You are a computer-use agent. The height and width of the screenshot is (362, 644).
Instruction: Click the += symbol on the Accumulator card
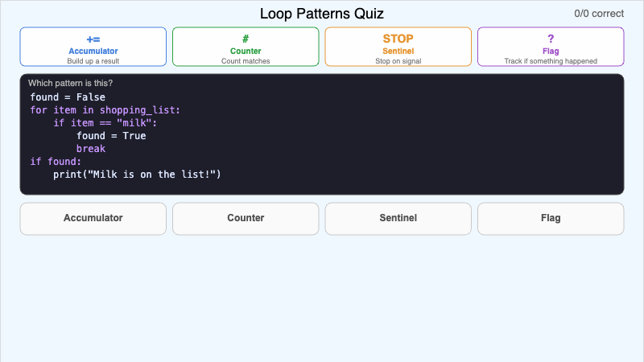pyautogui.click(x=93, y=39)
